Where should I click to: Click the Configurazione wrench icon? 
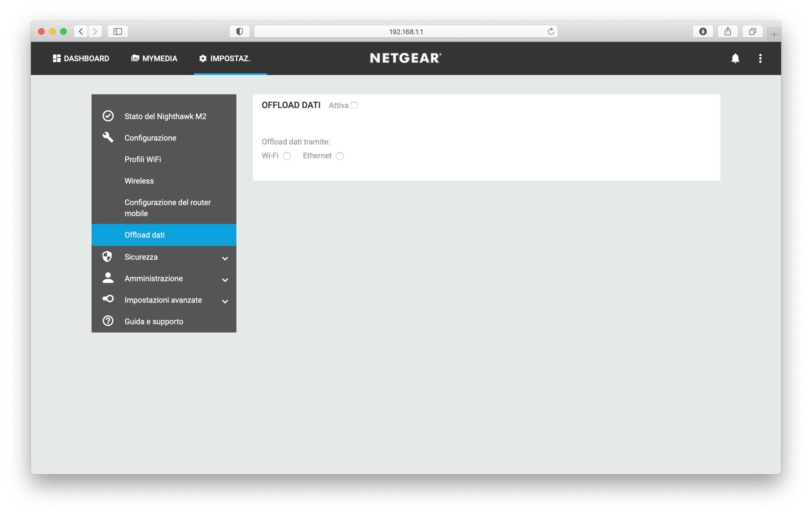(108, 137)
